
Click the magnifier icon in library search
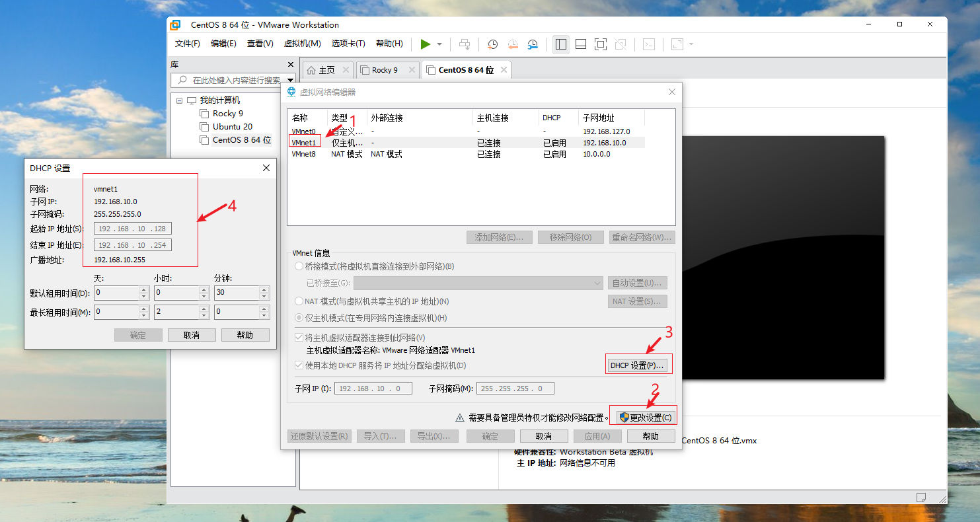181,80
